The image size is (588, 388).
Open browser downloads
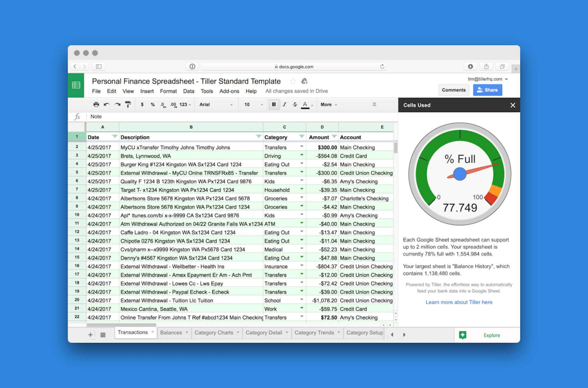click(470, 66)
